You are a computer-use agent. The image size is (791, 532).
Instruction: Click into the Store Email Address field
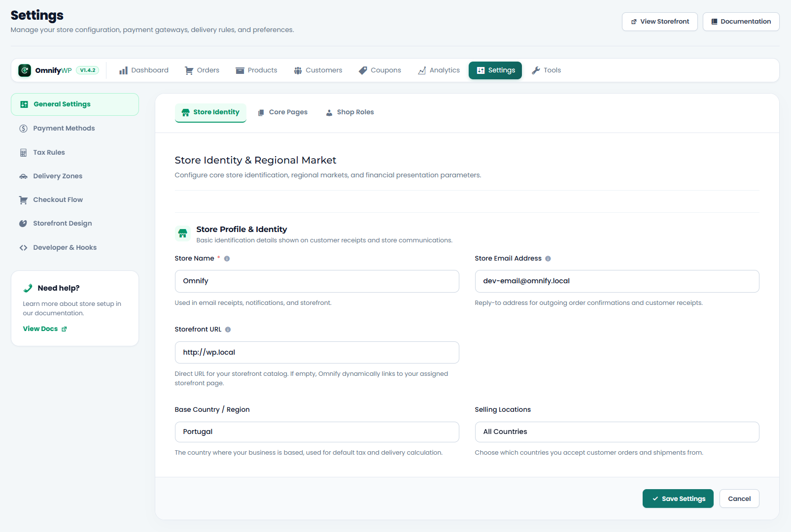617,281
